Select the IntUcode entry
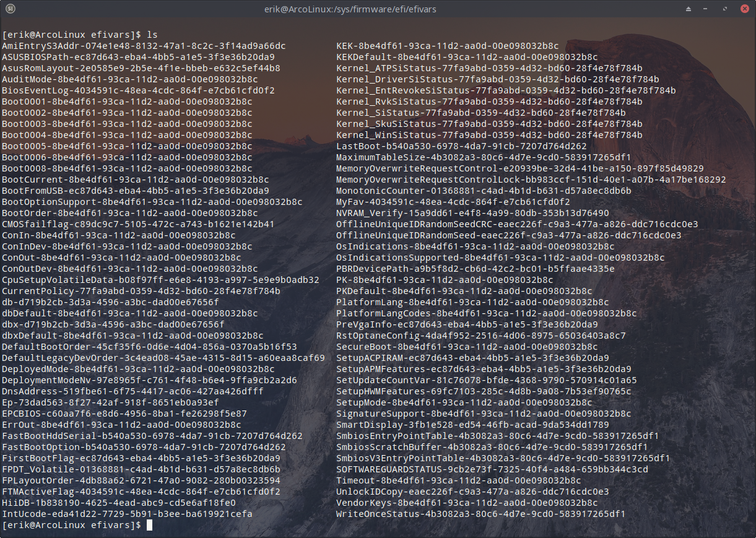 tap(127, 514)
